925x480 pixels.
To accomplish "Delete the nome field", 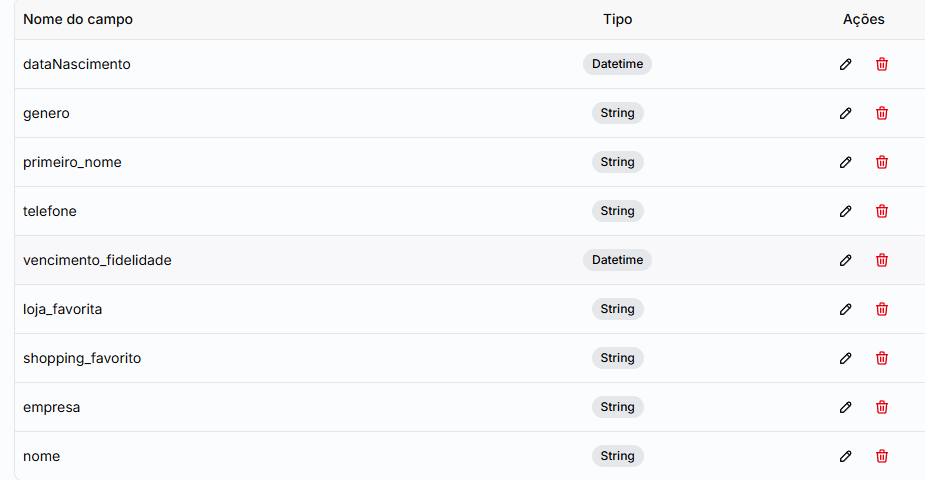I will click(882, 456).
